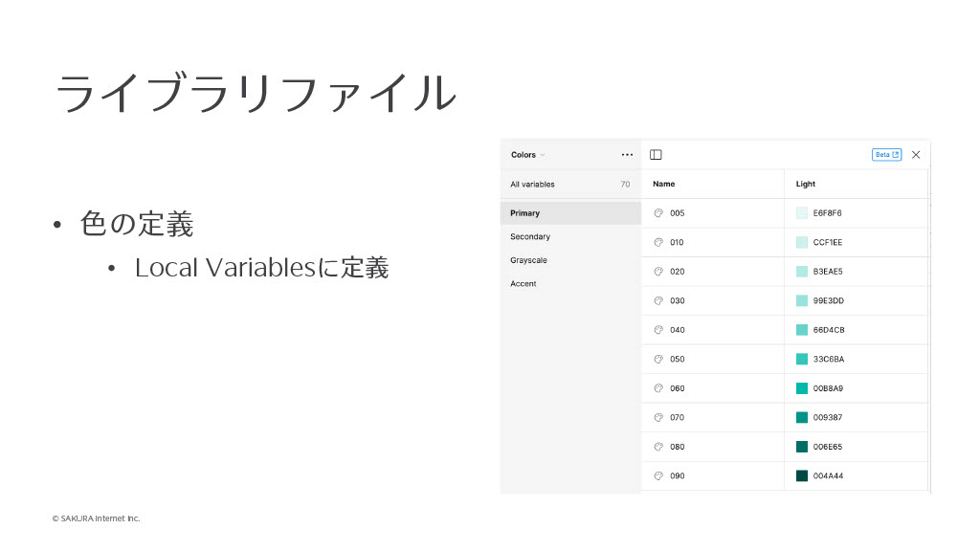Open the E6F8F6 color swatch
980x551 pixels.
802,213
